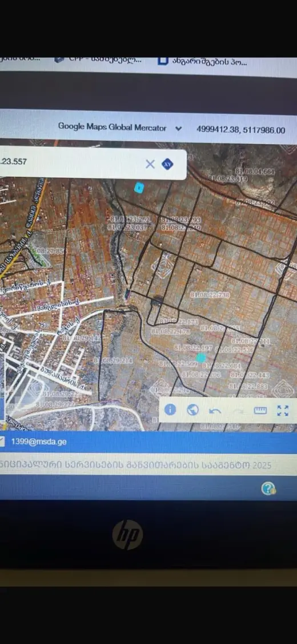Select parcel label 81.08.22.211
Screen dimensions: 297x644
coord(250,341)
